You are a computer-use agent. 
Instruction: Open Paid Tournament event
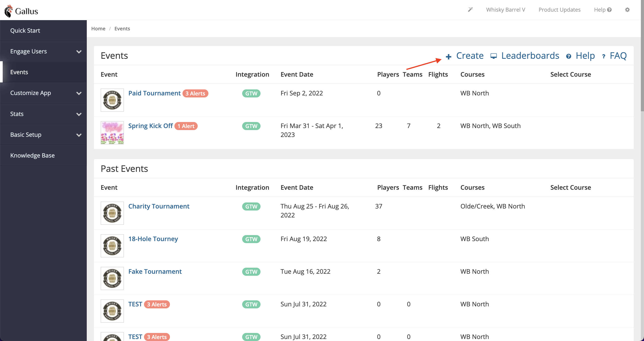154,93
